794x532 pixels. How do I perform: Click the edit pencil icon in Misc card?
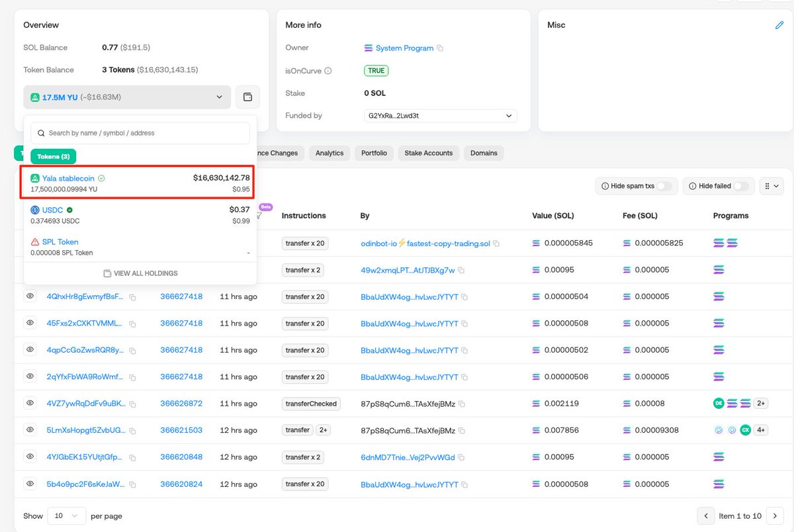[779, 25]
